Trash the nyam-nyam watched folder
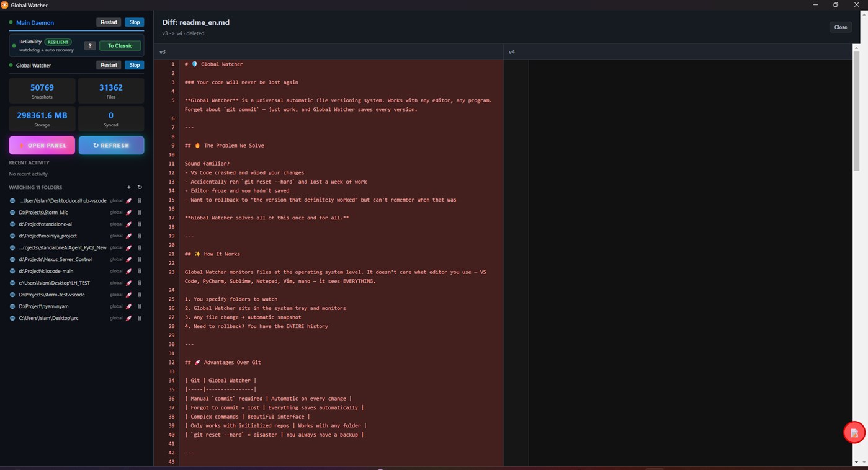This screenshot has width=868, height=470. pos(140,307)
